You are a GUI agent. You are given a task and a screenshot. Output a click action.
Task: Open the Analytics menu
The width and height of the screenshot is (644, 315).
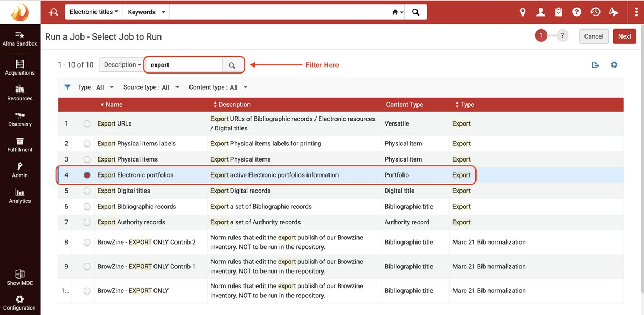coord(20,196)
